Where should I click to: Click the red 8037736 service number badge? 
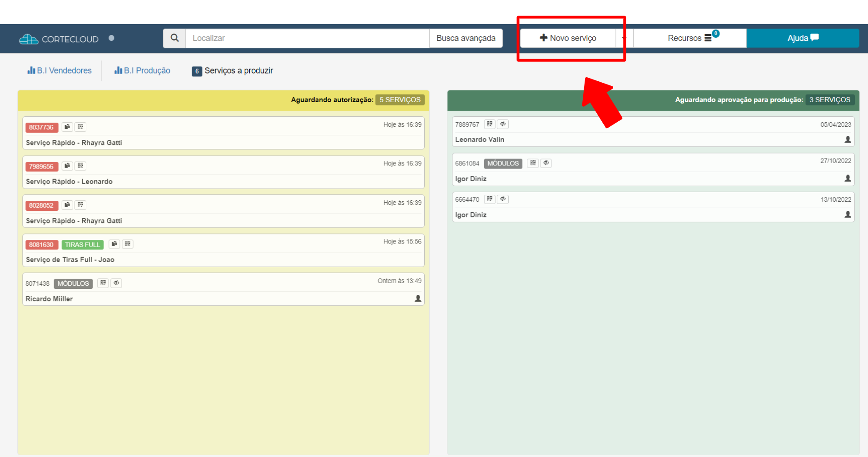[x=41, y=127]
